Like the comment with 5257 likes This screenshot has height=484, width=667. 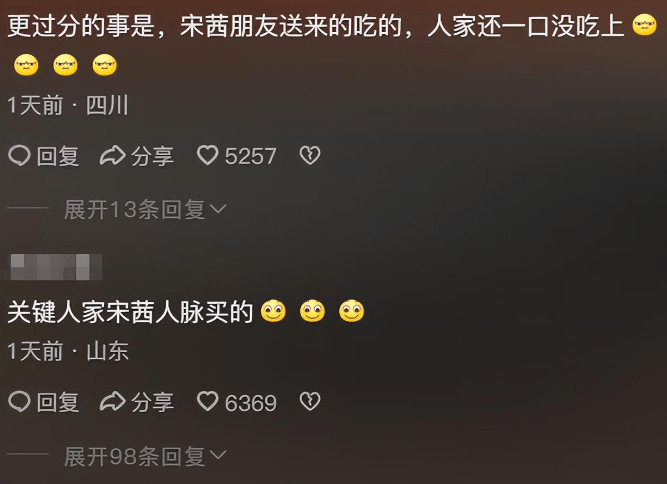pyautogui.click(x=207, y=155)
